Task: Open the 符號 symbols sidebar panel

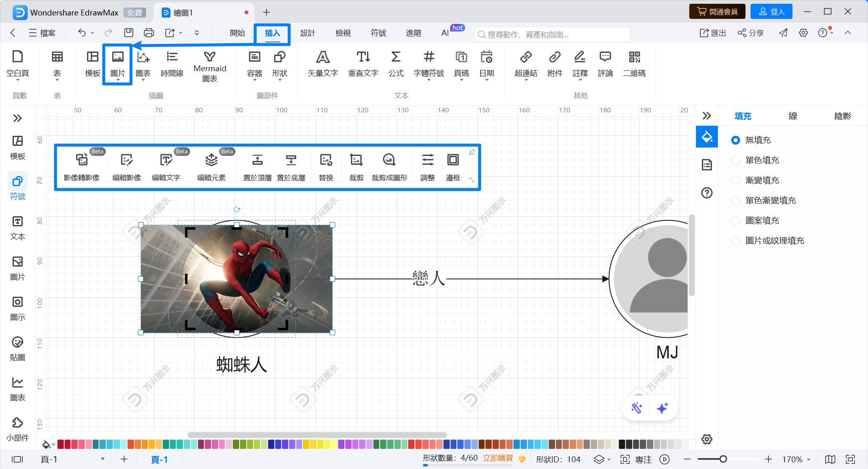Action: 18,187
